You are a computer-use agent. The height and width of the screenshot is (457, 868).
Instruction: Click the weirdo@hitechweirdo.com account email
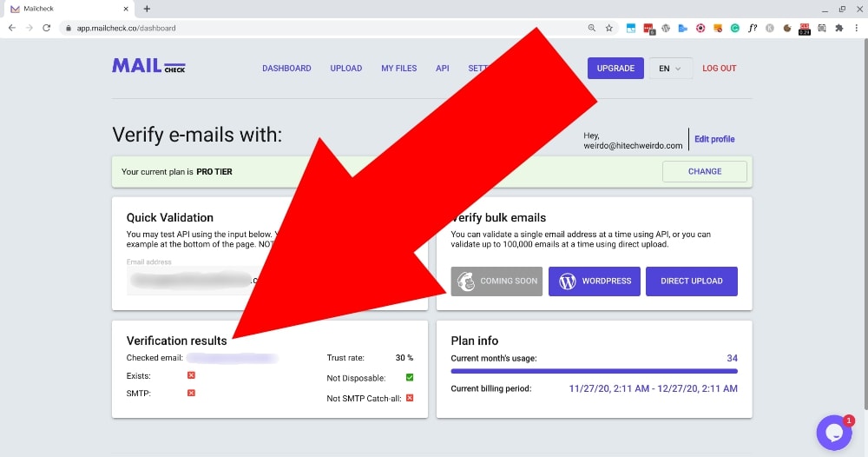[633, 146]
